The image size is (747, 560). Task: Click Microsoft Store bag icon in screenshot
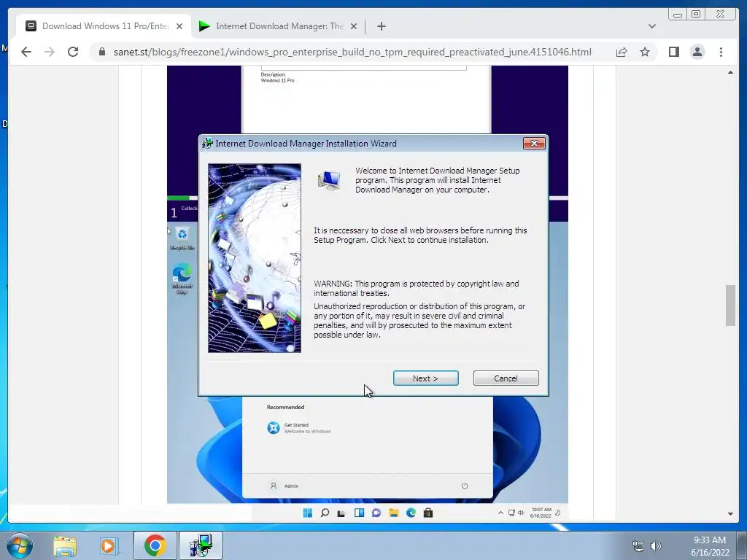click(x=427, y=513)
